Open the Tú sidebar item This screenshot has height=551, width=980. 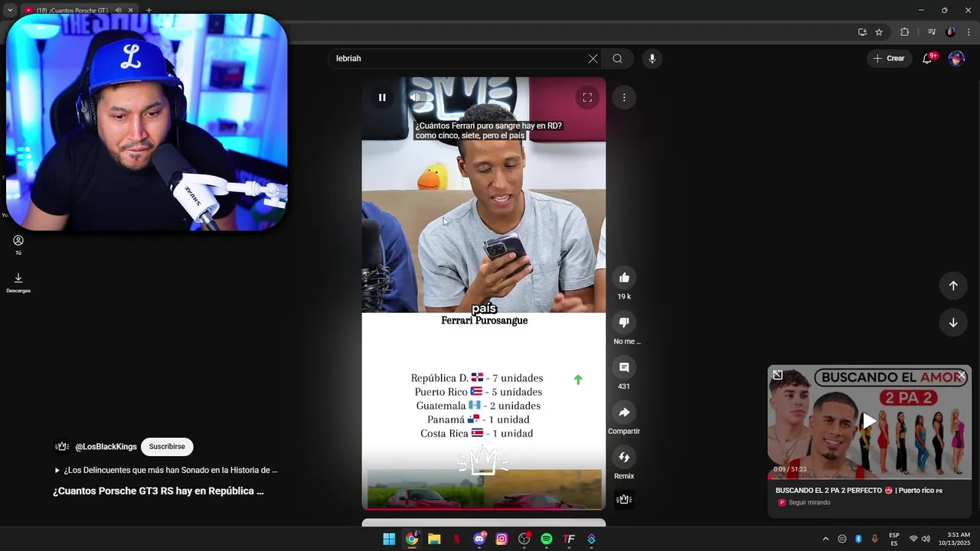(18, 245)
